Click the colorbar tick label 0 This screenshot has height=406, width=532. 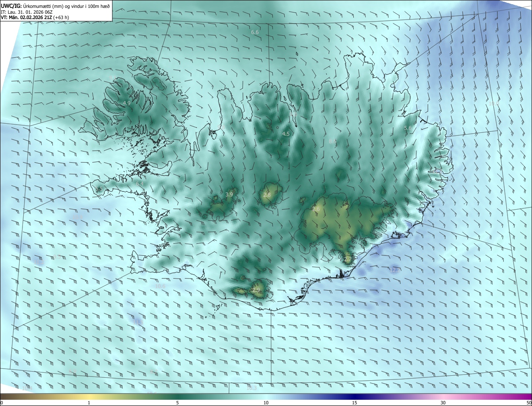(x=2, y=403)
